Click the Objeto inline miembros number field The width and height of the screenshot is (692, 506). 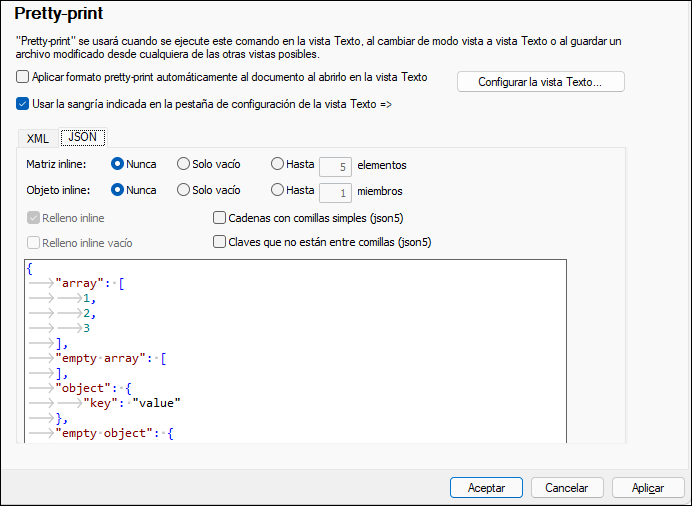pyautogui.click(x=334, y=191)
